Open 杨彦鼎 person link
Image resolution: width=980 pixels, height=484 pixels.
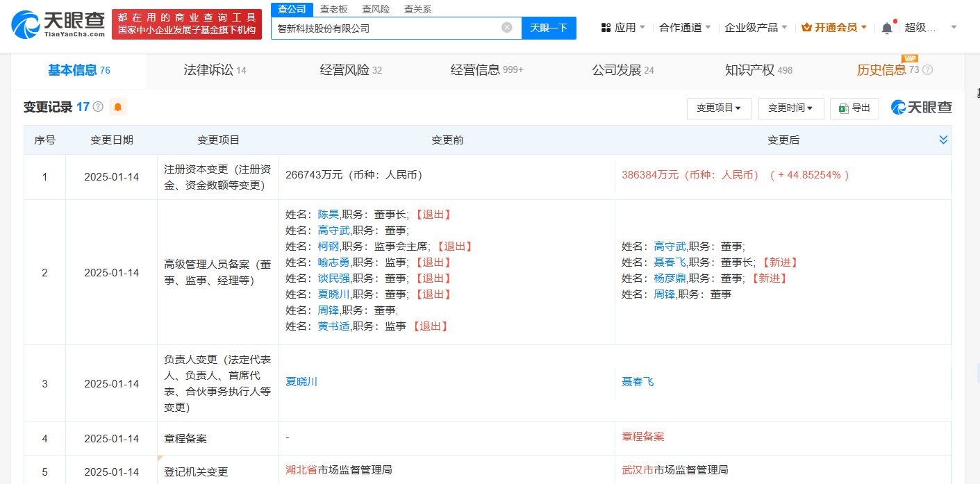pos(670,278)
